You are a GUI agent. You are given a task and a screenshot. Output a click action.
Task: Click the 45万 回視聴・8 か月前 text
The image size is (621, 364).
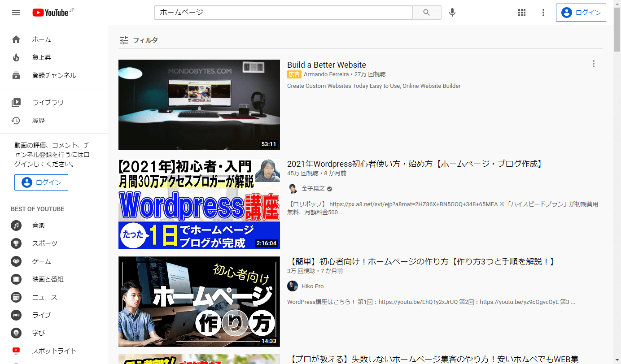(317, 173)
